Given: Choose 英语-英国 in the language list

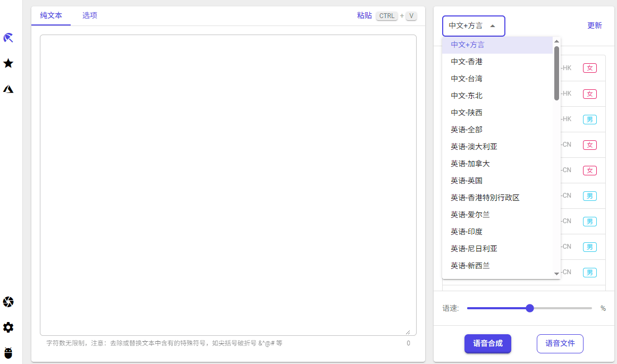Looking at the screenshot, I should pos(497,181).
